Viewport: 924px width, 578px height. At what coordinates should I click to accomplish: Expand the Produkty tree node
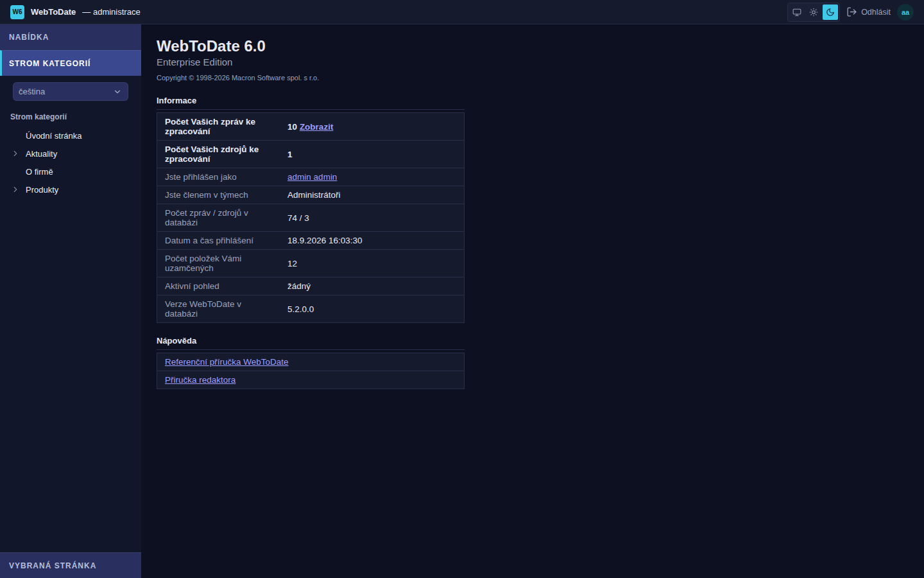point(15,189)
